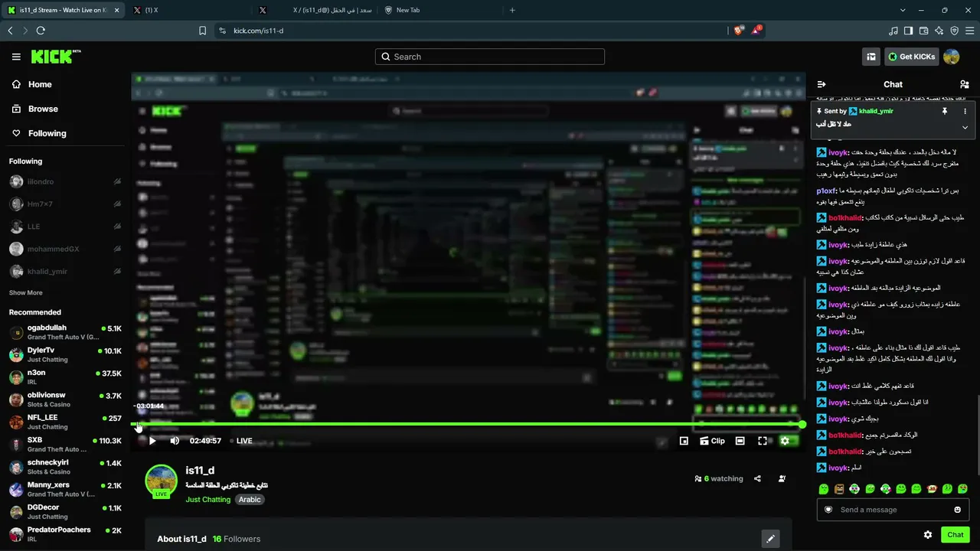The image size is (980, 551).
Task: Toggle the Brave sidebar panel
Action: [x=908, y=31]
